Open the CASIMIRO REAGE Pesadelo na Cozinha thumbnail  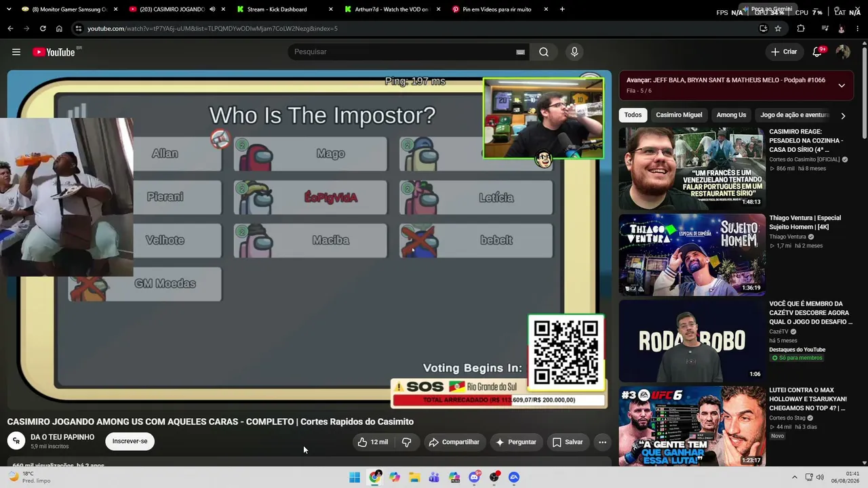pos(692,169)
